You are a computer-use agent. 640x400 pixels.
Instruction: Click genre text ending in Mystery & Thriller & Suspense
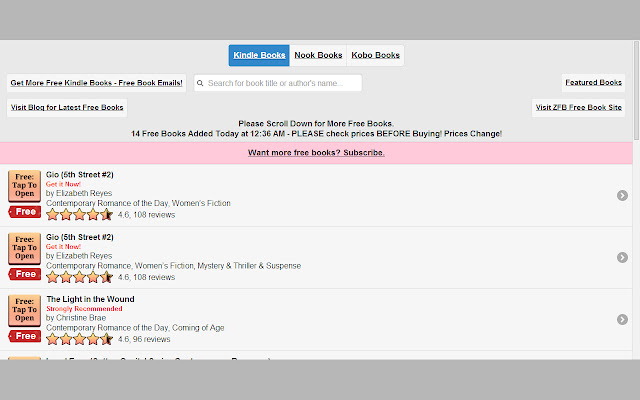pyautogui.click(x=173, y=266)
